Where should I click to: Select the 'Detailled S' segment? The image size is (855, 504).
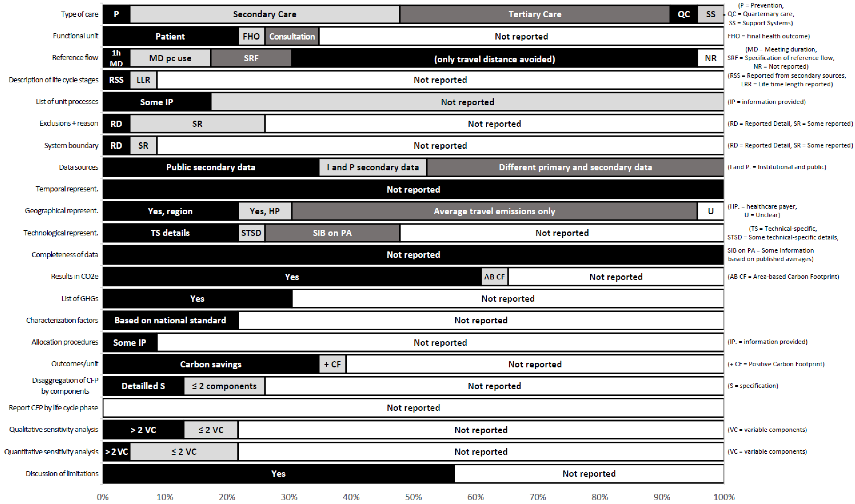click(143, 386)
